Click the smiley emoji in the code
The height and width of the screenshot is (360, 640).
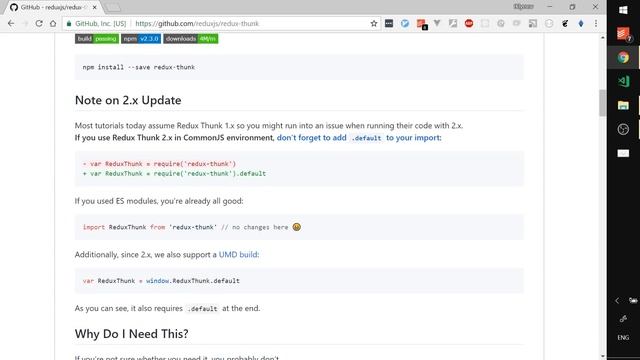tap(297, 227)
